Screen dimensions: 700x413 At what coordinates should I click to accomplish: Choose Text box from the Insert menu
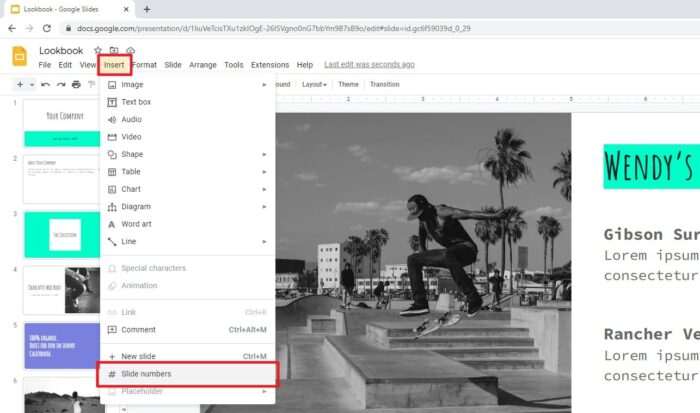(x=187, y=102)
